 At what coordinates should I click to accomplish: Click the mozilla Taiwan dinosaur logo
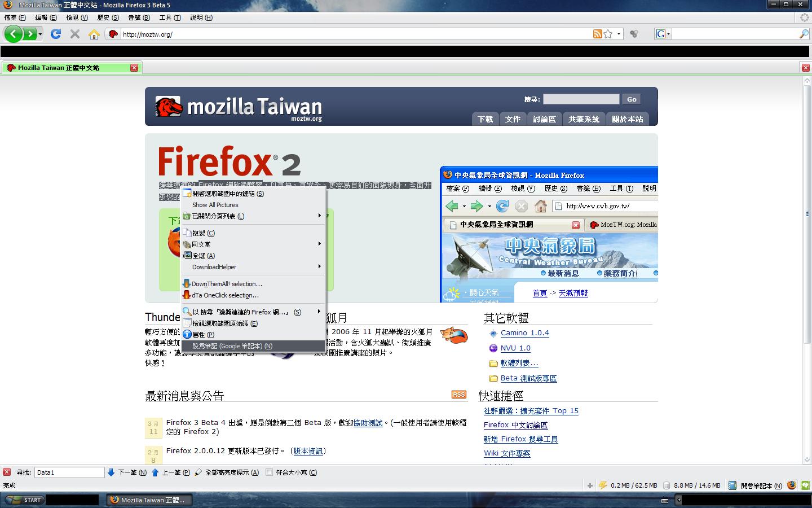169,107
